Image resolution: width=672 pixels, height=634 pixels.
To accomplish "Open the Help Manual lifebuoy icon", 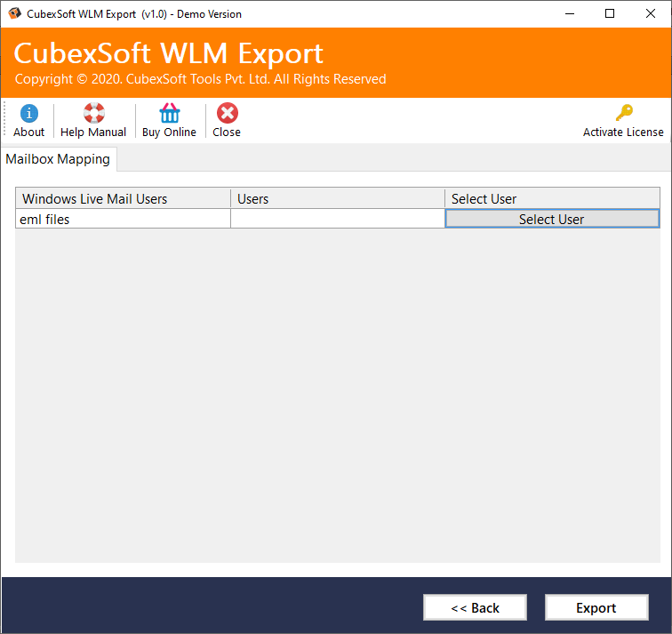I will 93,114.
